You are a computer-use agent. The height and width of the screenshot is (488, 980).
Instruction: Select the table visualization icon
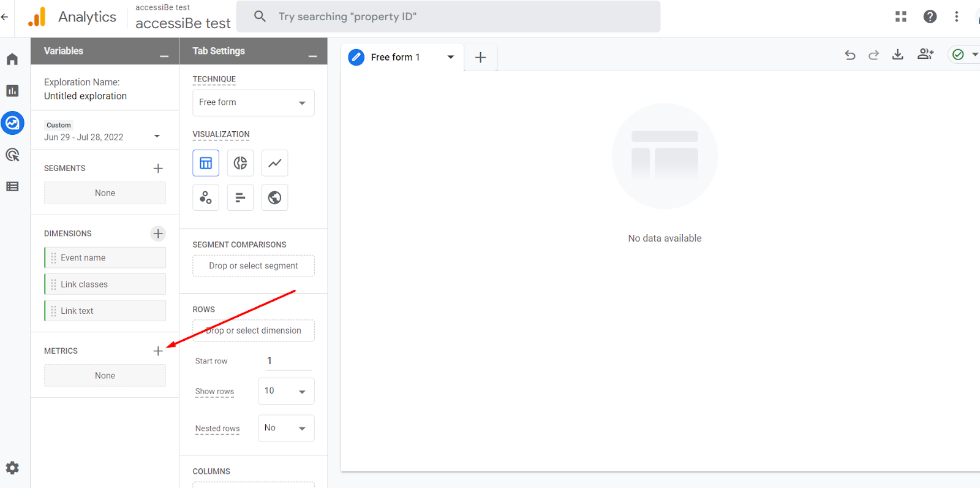(206, 163)
